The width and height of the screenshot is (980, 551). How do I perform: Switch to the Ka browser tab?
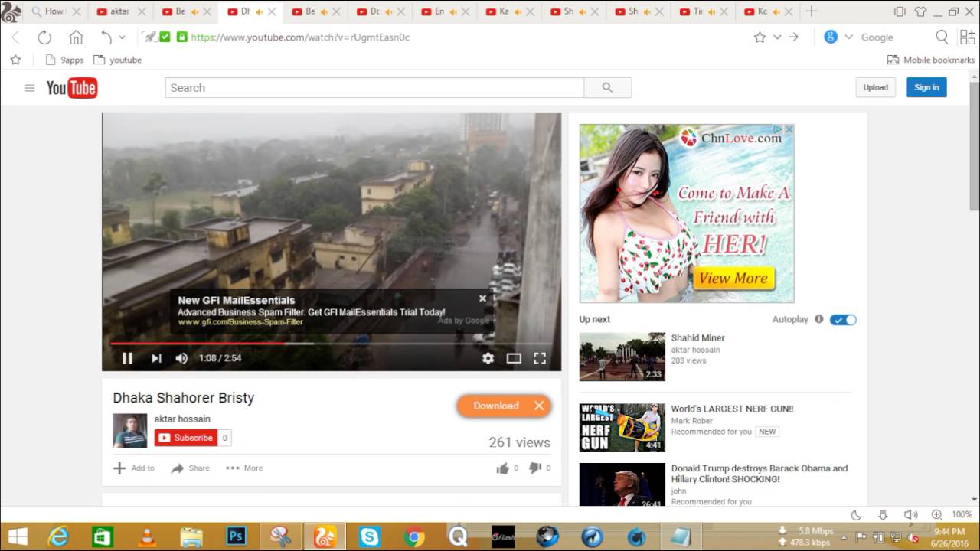pos(510,11)
